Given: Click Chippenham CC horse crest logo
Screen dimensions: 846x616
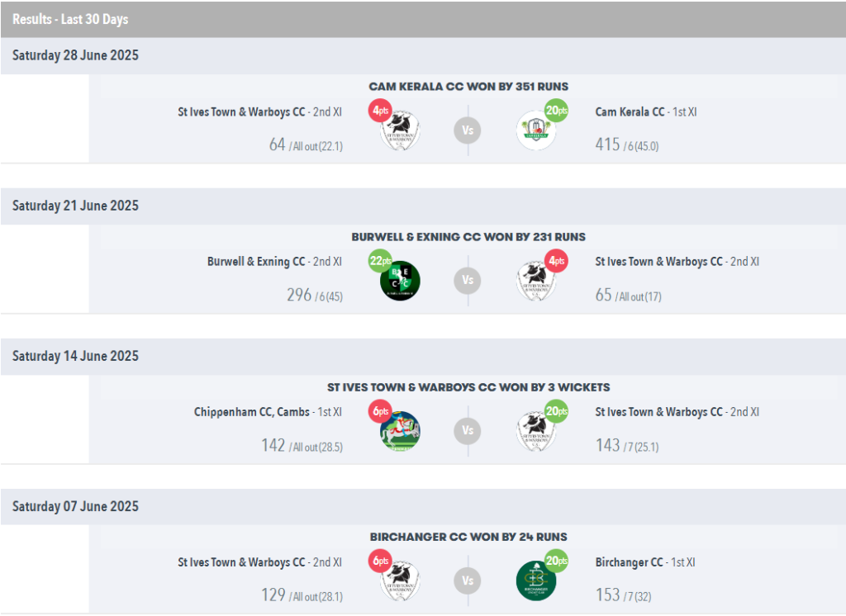Looking at the screenshot, I should [400, 431].
